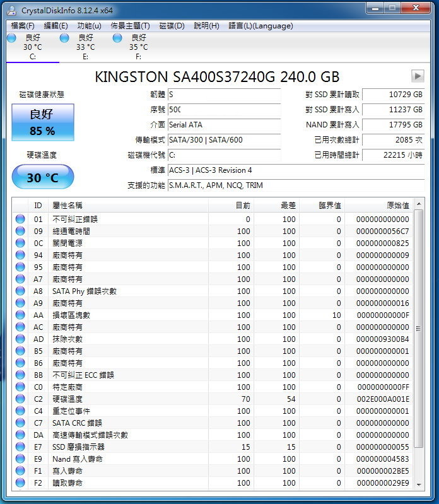Click the supported features field S.M.A.R.T., APM, NCQ, TRIM

(x=296, y=185)
